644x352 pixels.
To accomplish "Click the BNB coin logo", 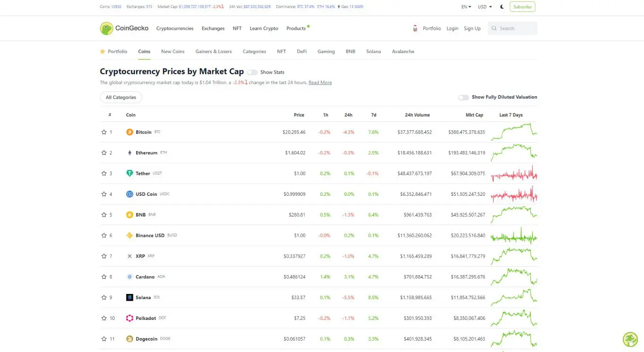I will coord(130,215).
